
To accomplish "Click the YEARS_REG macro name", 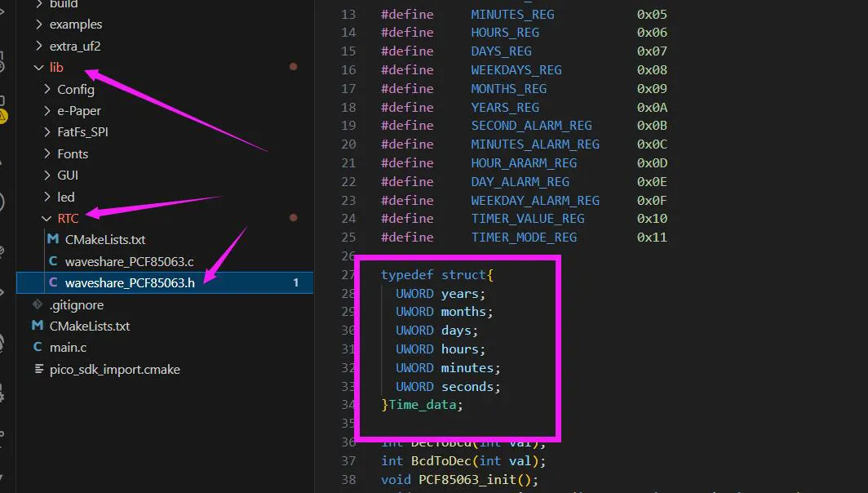I will [x=505, y=108].
